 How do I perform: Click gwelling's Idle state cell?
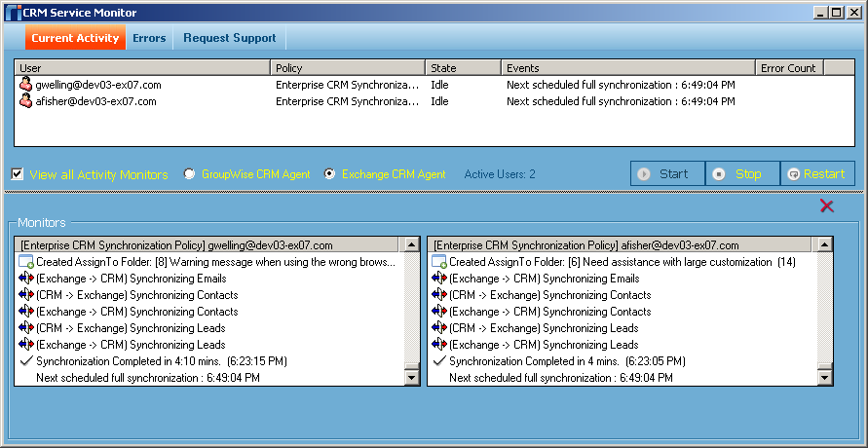coord(439,85)
